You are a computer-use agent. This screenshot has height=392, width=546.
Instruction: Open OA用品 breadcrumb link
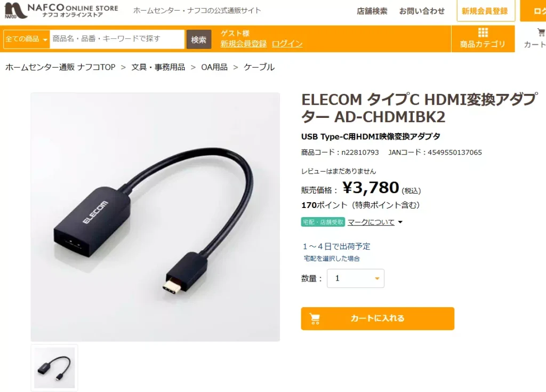[x=214, y=67]
